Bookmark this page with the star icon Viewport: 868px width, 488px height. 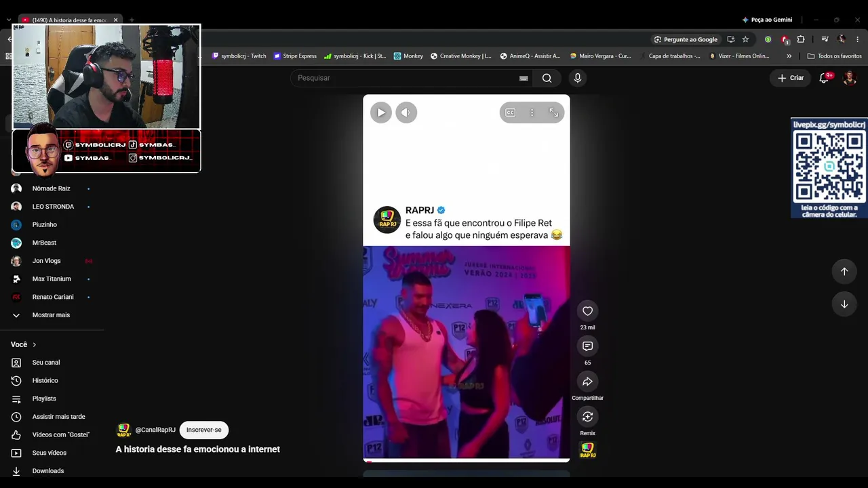(745, 39)
